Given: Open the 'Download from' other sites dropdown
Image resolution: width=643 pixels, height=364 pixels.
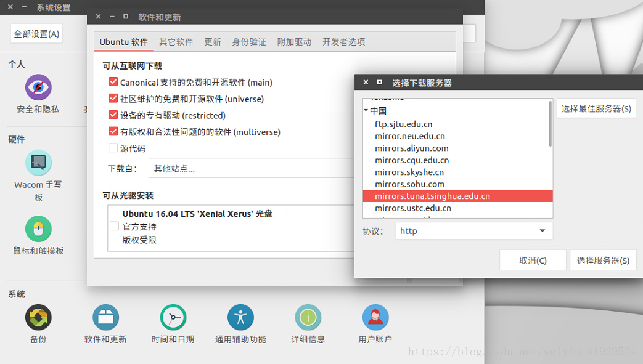Looking at the screenshot, I should 252,169.
